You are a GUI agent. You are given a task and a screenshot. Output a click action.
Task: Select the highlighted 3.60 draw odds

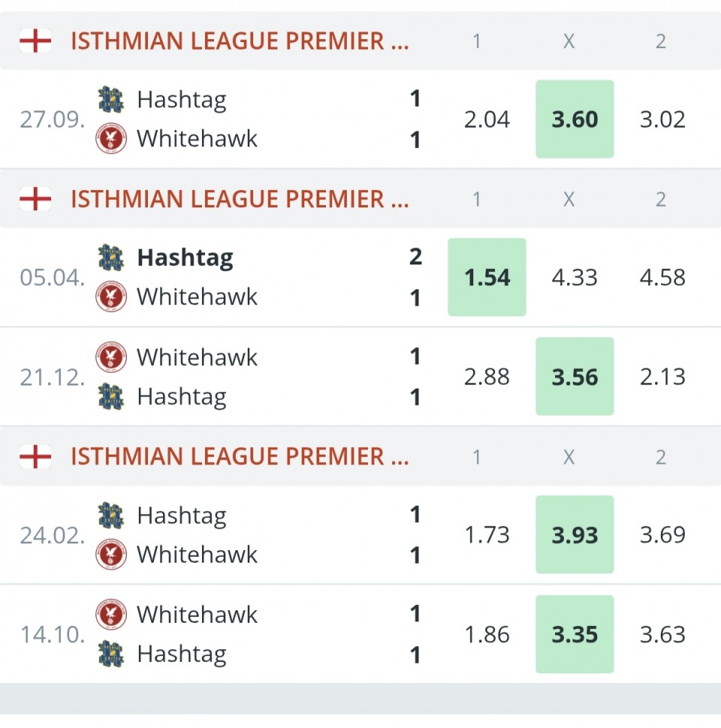point(575,119)
